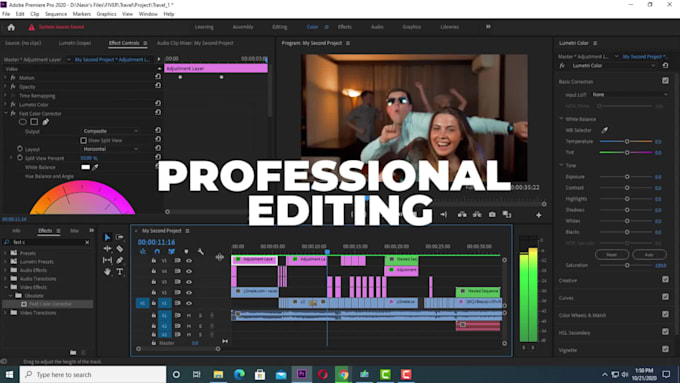This screenshot has width=680, height=383.
Task: Reset the Opacity effect
Action: [x=158, y=86]
